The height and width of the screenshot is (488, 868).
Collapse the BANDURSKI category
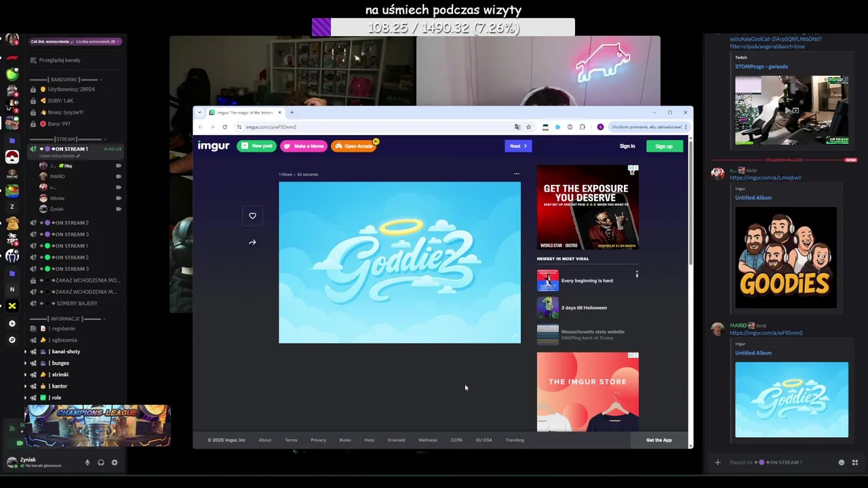66,79
